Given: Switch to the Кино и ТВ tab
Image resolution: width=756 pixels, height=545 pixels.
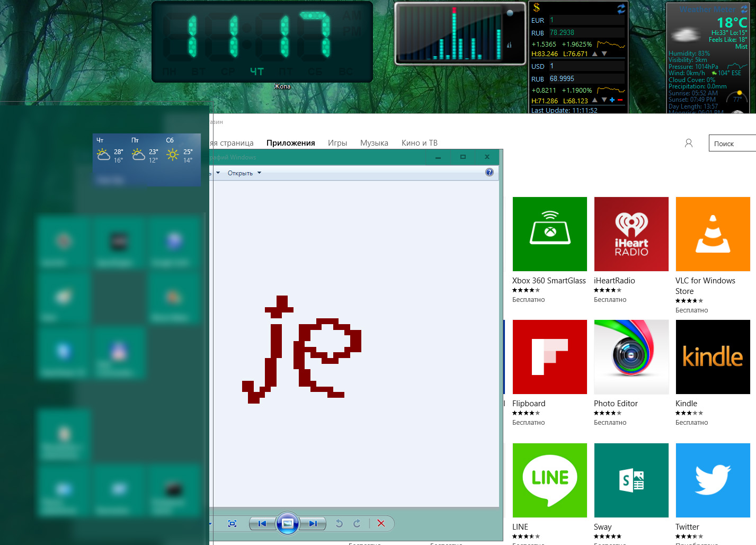Looking at the screenshot, I should point(420,143).
